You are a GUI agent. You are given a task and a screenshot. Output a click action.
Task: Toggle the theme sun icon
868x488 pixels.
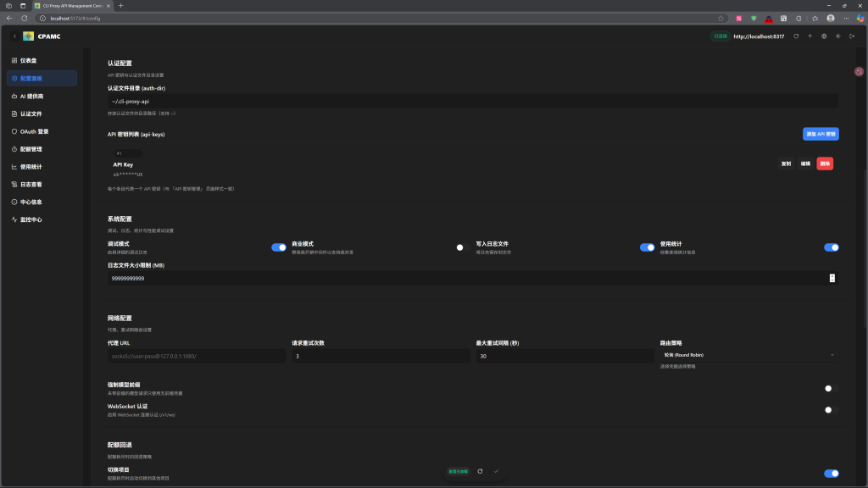(838, 36)
